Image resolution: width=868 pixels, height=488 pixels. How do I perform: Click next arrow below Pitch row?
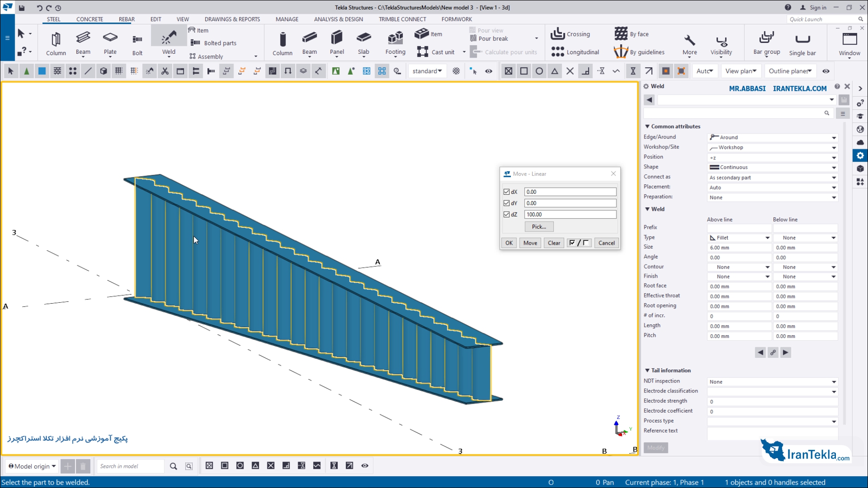[x=786, y=353]
